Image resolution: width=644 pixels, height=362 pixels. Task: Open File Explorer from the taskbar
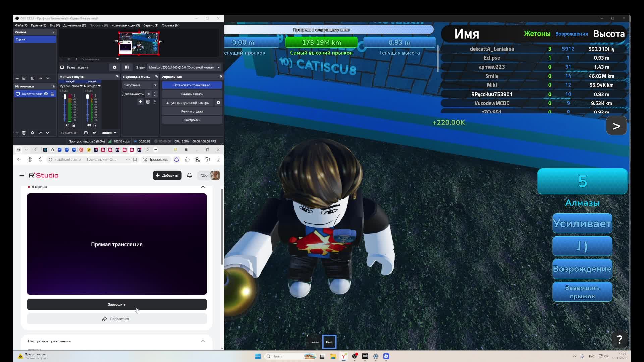pos(333,356)
